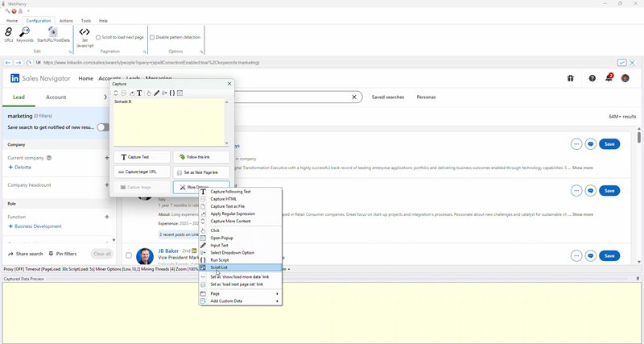Save the first lead result
The width and height of the screenshot is (644, 344).
pyautogui.click(x=609, y=144)
